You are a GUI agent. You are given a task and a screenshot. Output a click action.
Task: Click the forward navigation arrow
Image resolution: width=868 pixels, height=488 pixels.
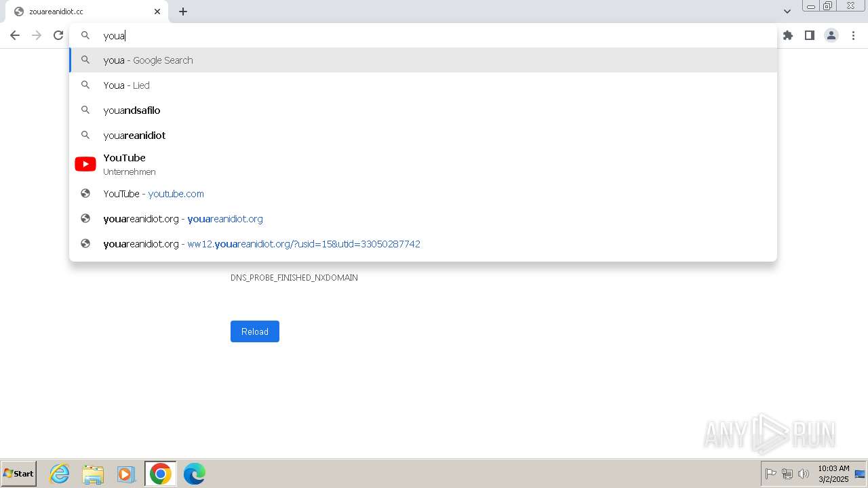tap(37, 35)
